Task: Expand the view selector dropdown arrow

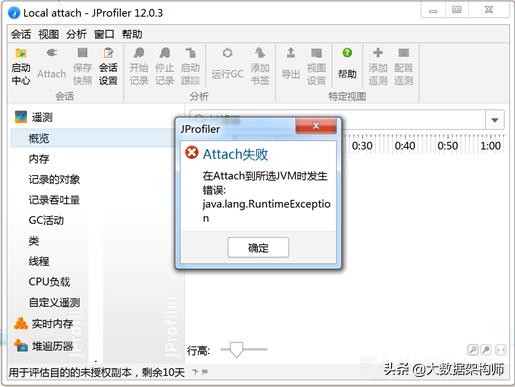Action: (x=495, y=120)
